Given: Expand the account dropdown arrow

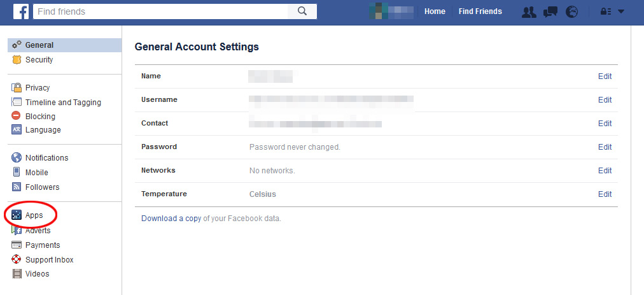Looking at the screenshot, I should click(x=621, y=12).
